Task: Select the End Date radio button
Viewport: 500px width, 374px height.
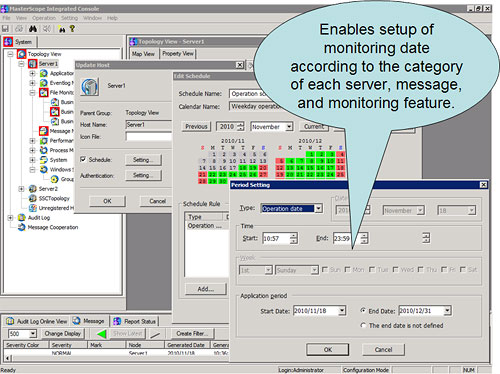Action: coord(363,310)
